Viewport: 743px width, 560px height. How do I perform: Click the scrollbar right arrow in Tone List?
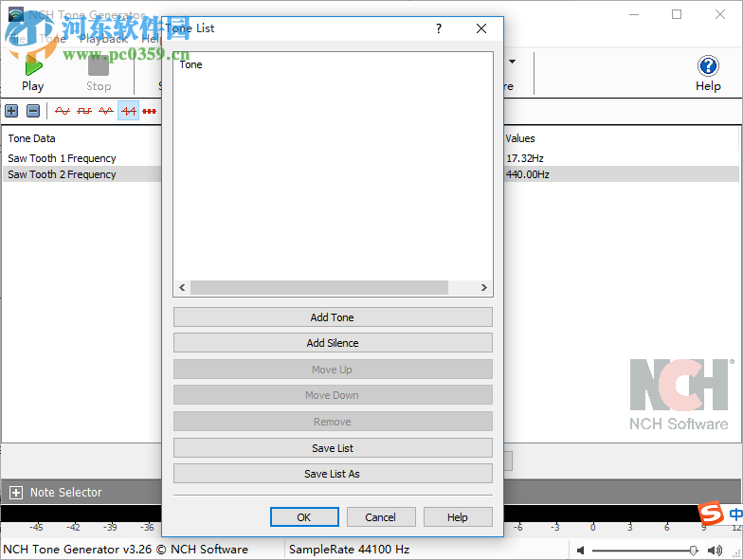(x=483, y=288)
